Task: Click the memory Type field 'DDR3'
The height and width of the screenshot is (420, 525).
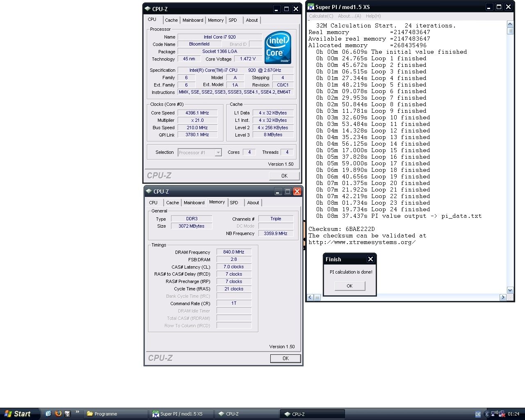Action: click(x=192, y=219)
